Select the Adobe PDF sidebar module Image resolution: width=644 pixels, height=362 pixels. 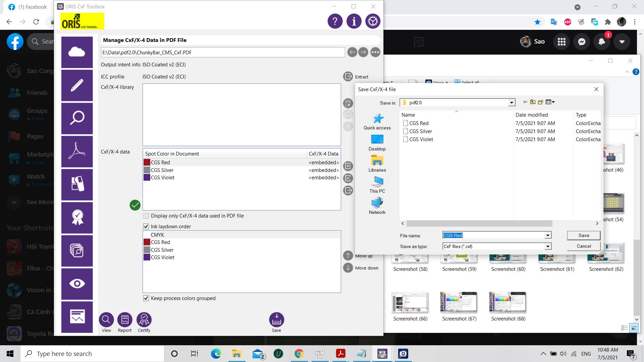(77, 152)
